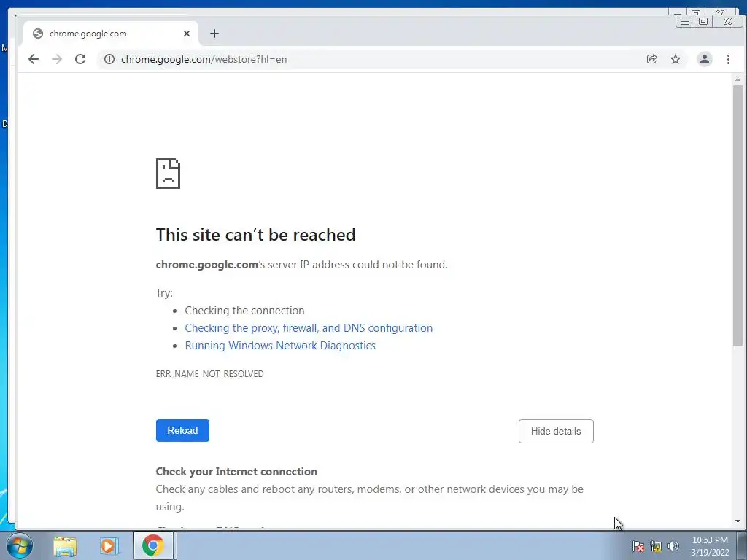The height and width of the screenshot is (560, 747).
Task: Click the blue Reload button
Action: point(182,430)
